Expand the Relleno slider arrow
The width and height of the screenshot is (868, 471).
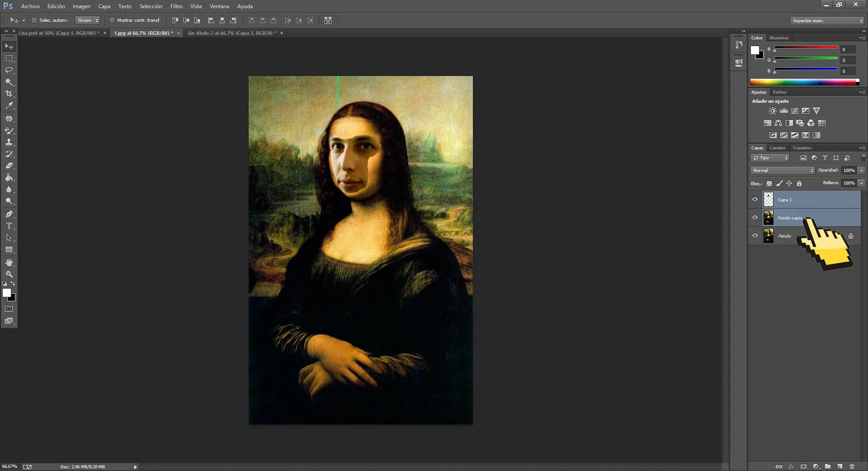coord(862,183)
